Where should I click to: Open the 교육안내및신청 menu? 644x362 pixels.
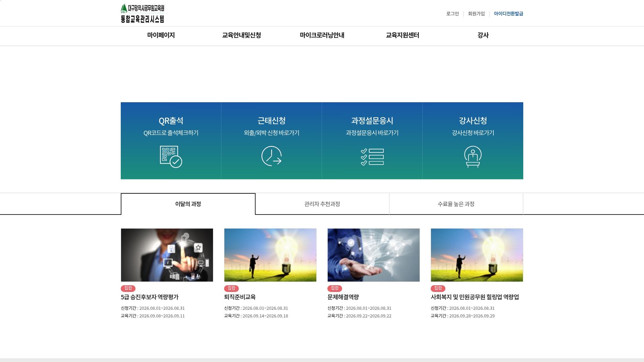pyautogui.click(x=241, y=35)
